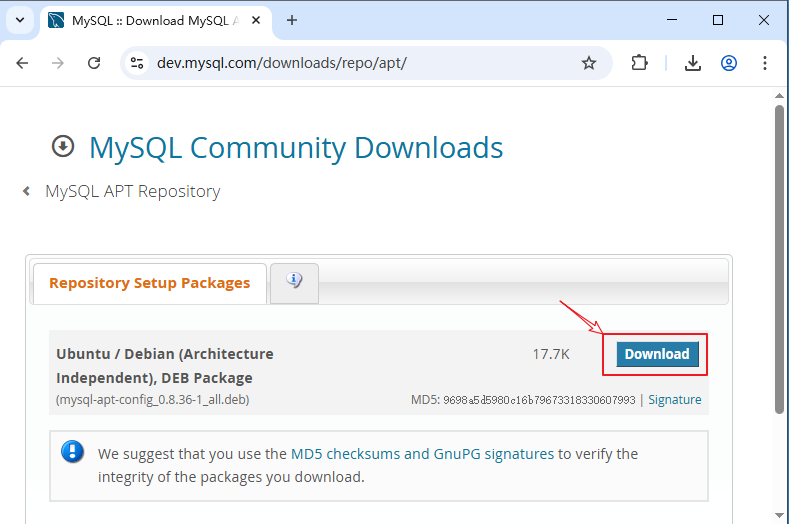Maximize the browser window

[718, 20]
